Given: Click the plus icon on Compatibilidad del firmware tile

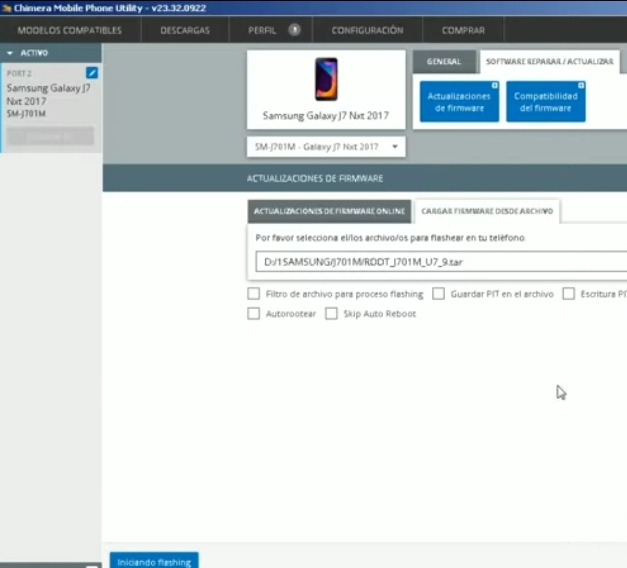Looking at the screenshot, I should [581, 85].
